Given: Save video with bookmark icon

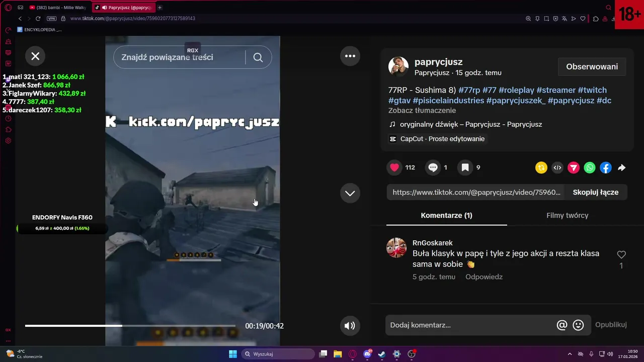Looking at the screenshot, I should click(465, 167).
